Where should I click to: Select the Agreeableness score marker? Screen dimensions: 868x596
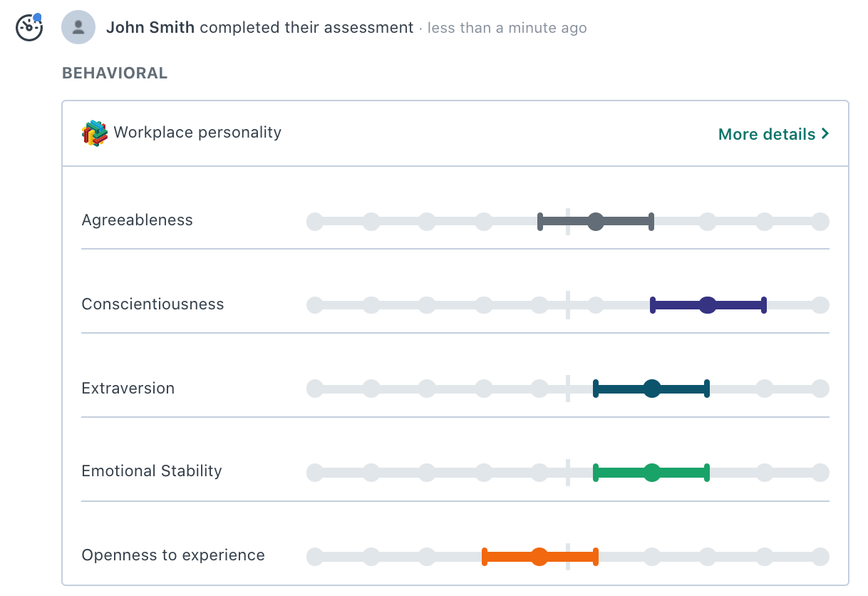(x=596, y=221)
